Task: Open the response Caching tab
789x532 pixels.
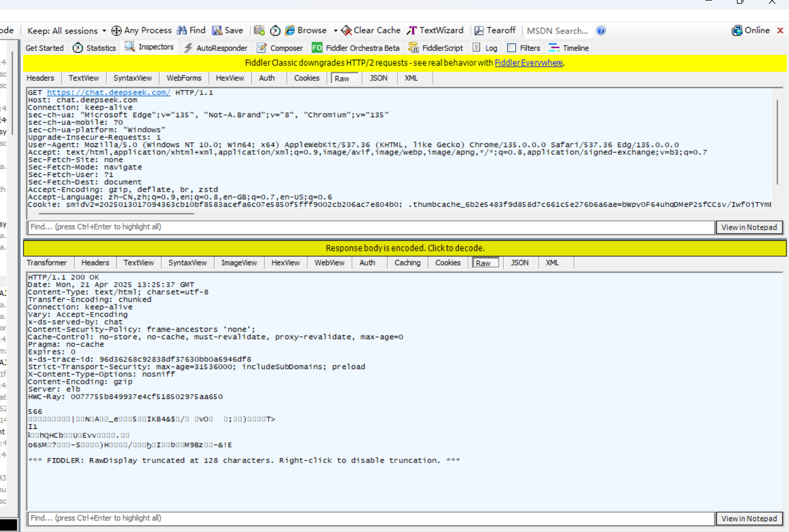Action: [x=407, y=263]
